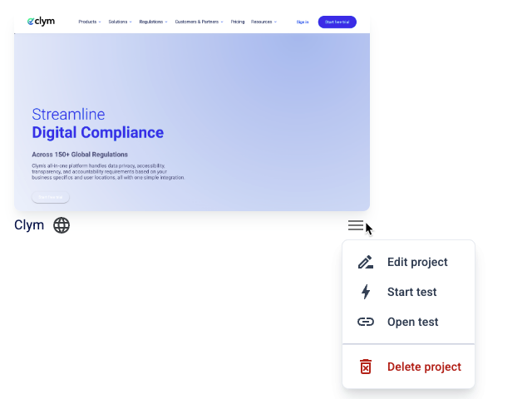Click the pencil icon for Edit project

[x=366, y=262]
